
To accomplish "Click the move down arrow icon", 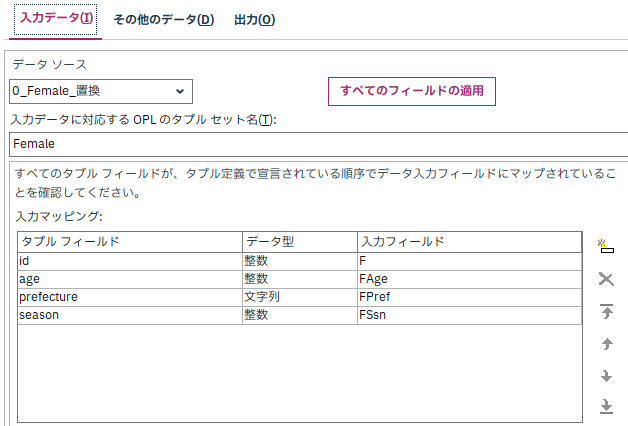I will pyautogui.click(x=607, y=376).
